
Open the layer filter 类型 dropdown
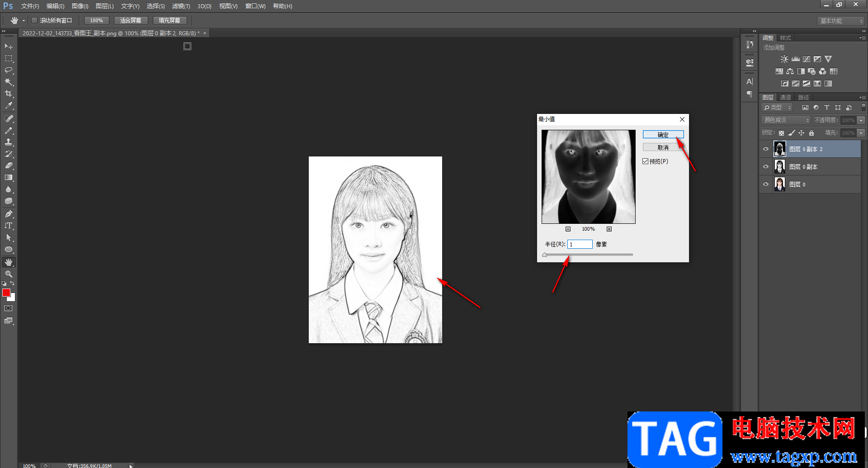(778, 108)
